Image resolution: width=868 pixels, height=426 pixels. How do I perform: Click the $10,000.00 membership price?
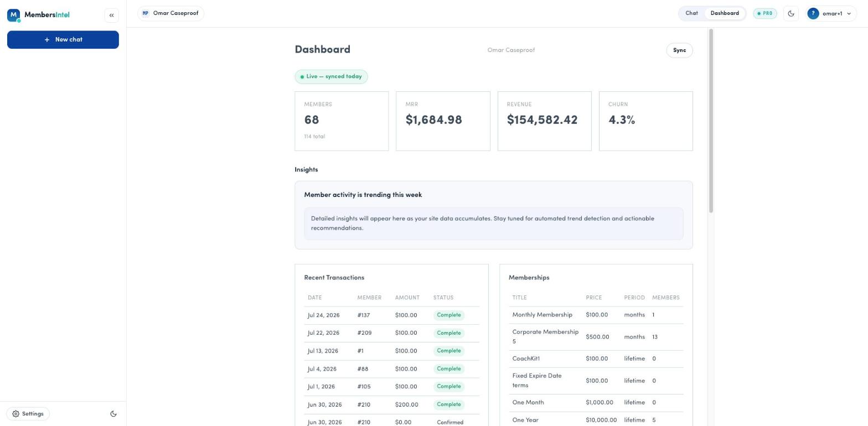(x=601, y=420)
